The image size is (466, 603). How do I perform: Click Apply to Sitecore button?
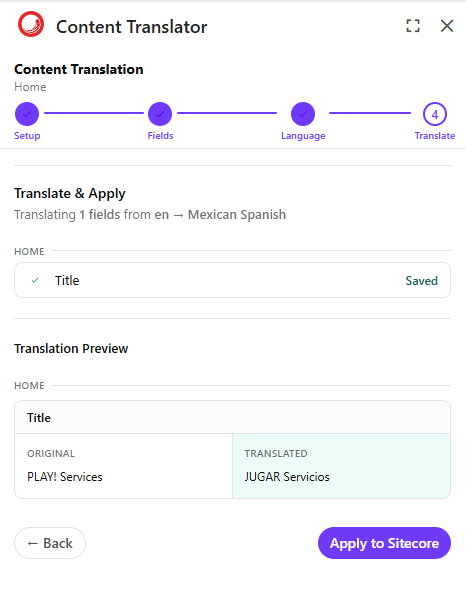coord(384,543)
